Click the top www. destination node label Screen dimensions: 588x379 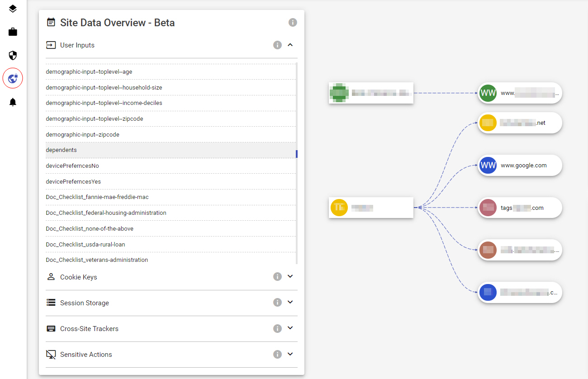coord(530,93)
